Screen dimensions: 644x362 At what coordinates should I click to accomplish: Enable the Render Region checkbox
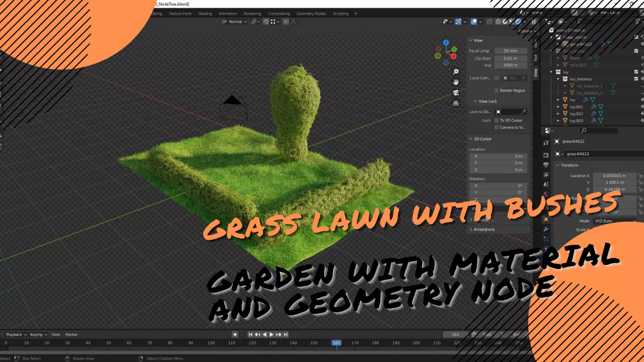[x=497, y=90]
